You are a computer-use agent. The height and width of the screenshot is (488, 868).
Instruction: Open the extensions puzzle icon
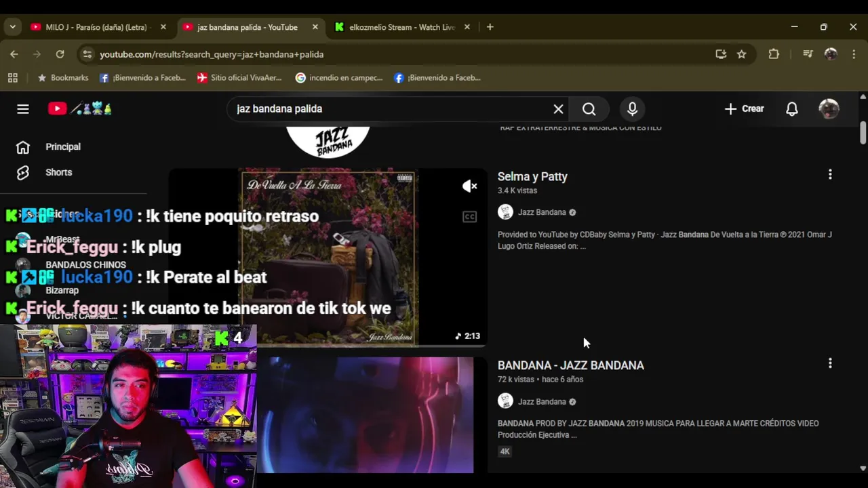coord(774,54)
